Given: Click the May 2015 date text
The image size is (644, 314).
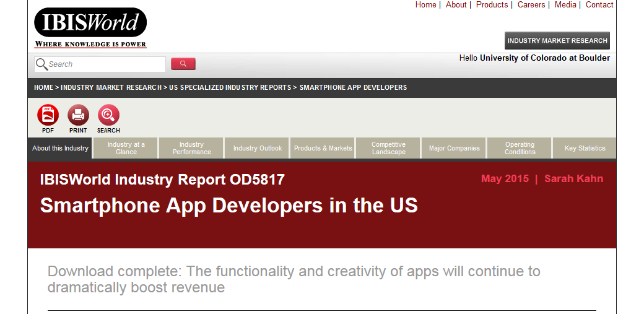Looking at the screenshot, I should coord(505,179).
